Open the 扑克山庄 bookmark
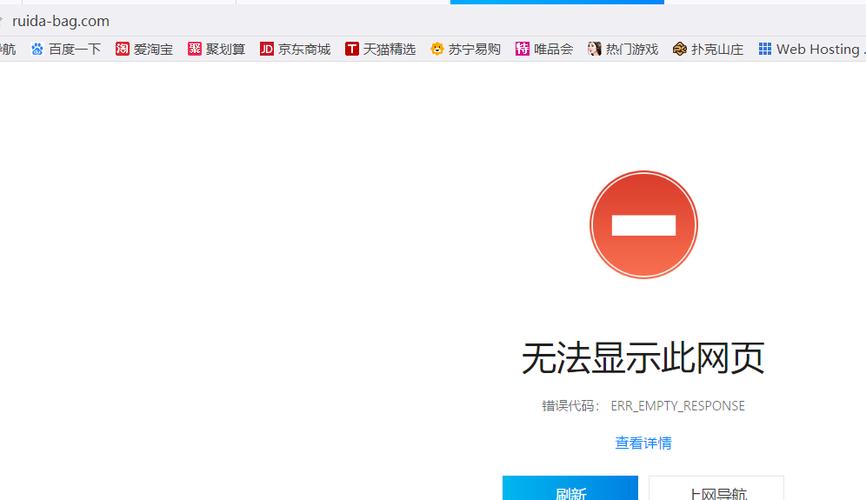Image resolution: width=866 pixels, height=500 pixels. coord(717,49)
